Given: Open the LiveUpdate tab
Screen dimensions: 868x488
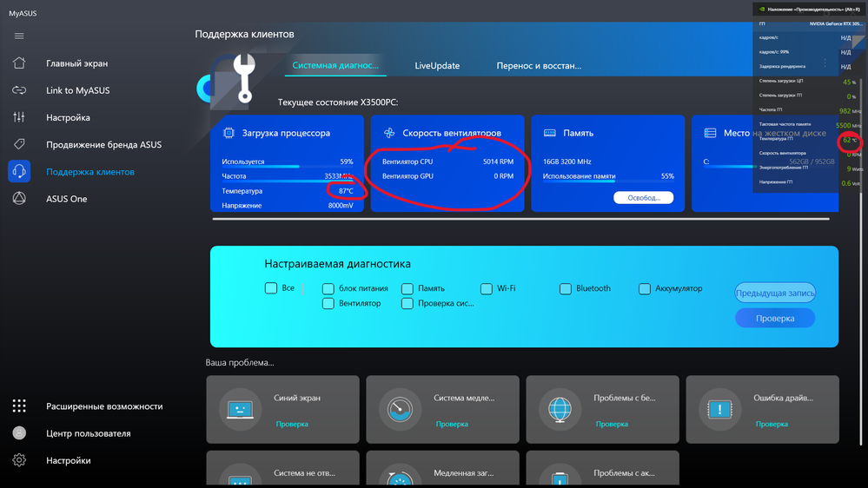Looking at the screenshot, I should [437, 65].
